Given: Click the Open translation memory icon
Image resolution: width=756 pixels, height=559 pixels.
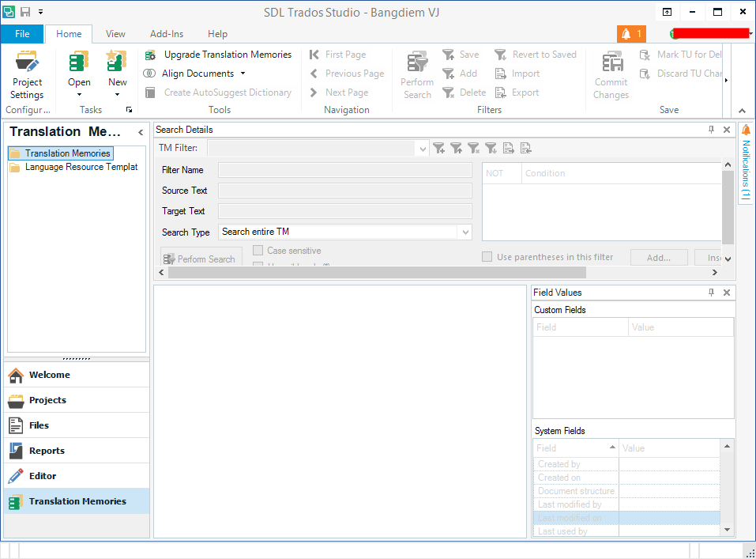Looking at the screenshot, I should (x=79, y=62).
